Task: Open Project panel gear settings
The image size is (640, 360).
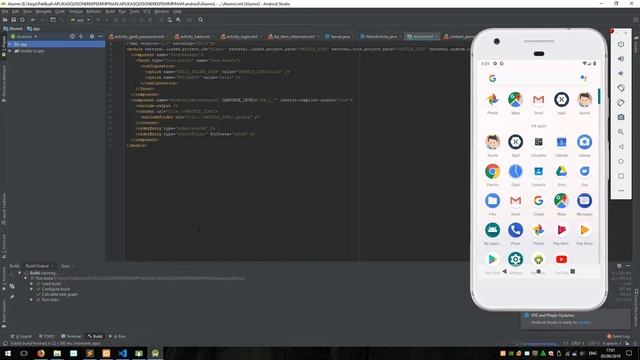Action: point(92,36)
